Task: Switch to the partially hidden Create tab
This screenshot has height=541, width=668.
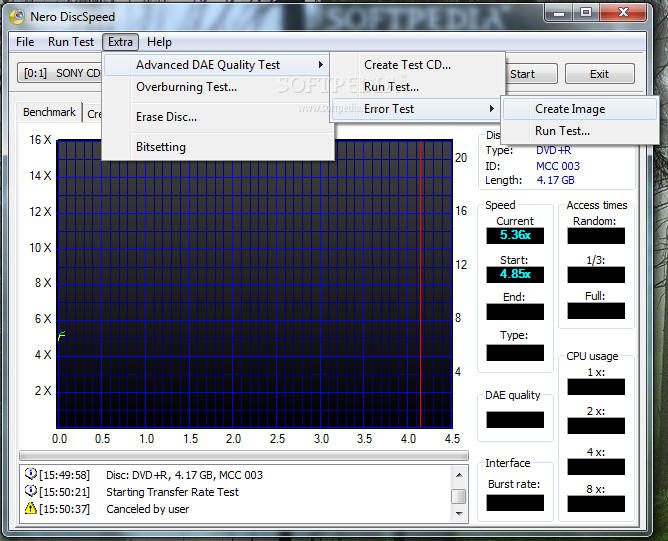Action: tap(93, 114)
